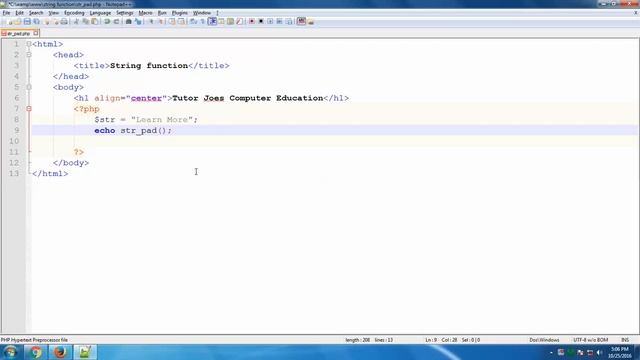Open the Plugins menu
Viewport: 640px width, 360px height.
tap(180, 13)
